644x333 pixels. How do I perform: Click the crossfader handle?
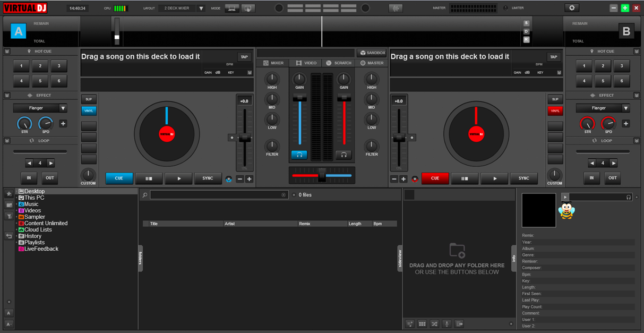[322, 175]
